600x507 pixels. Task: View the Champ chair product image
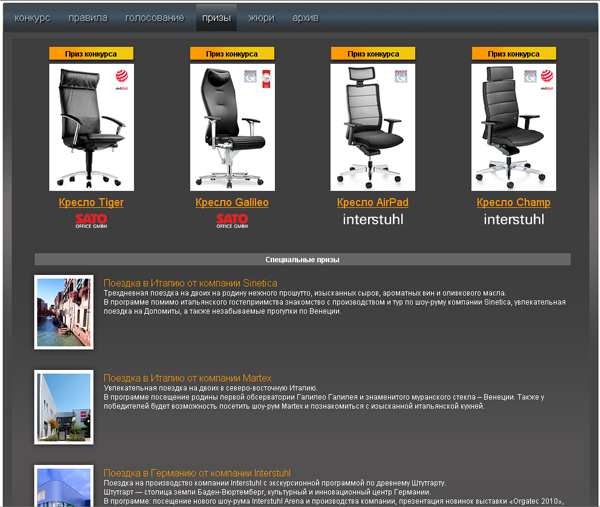[x=513, y=127]
